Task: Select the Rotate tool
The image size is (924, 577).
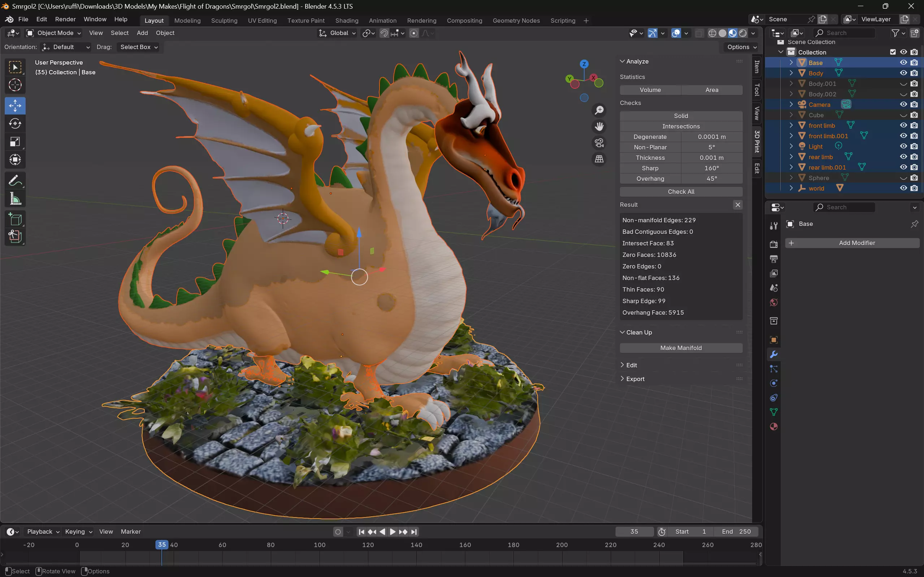Action: [x=15, y=124]
